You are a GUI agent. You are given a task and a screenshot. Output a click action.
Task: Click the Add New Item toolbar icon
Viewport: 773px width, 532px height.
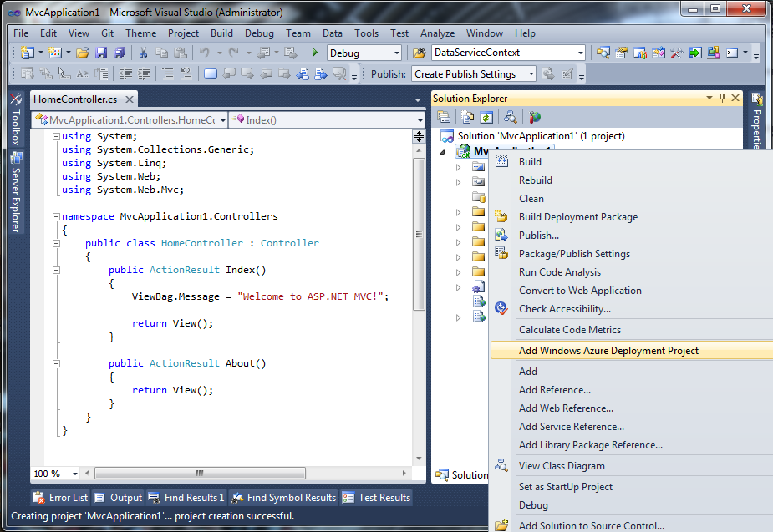[55, 53]
